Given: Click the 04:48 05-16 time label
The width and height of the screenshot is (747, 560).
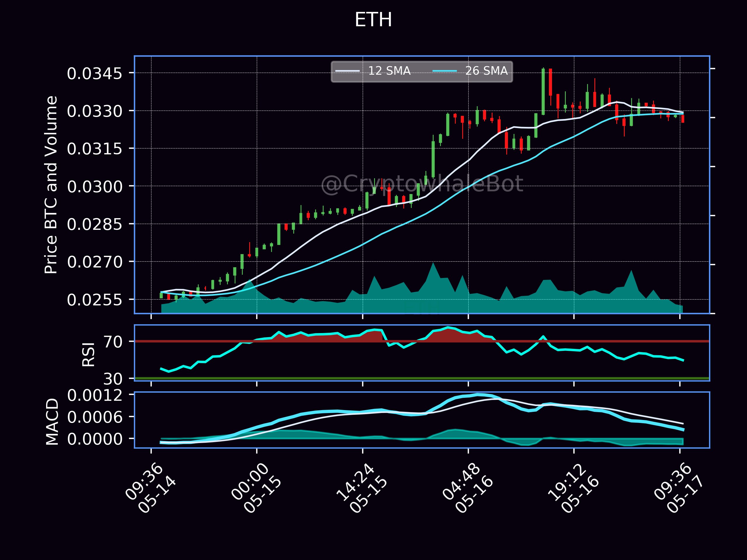Looking at the screenshot, I should (467, 489).
